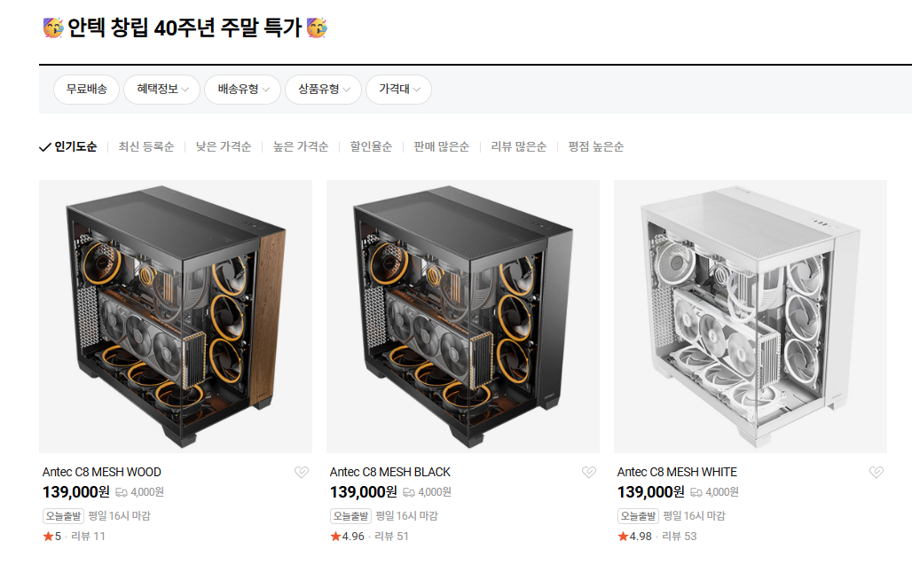This screenshot has height=588, width=912.
Task: Add Antec C8 MESH WOOD to wishlist heart
Action: coord(302,472)
